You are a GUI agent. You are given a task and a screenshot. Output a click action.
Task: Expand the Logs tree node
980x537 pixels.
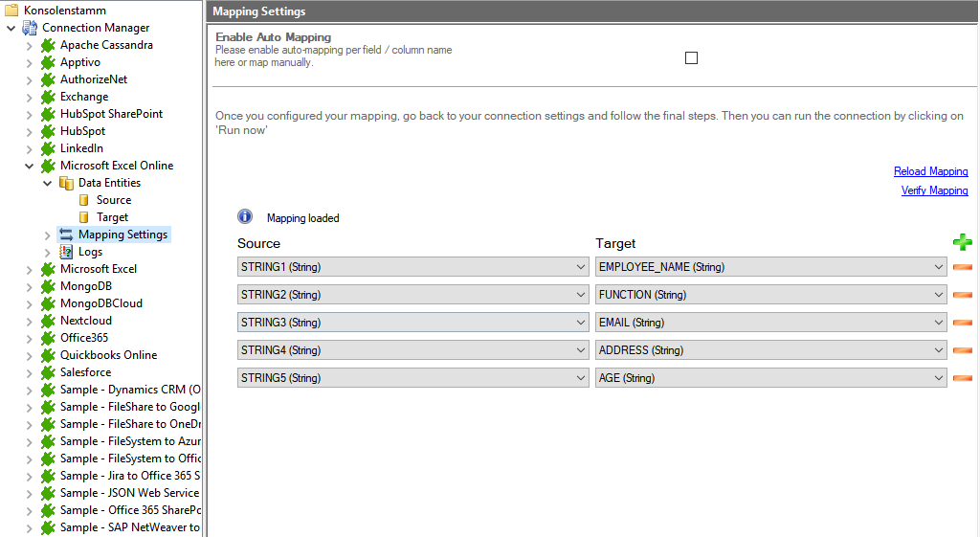coord(48,252)
